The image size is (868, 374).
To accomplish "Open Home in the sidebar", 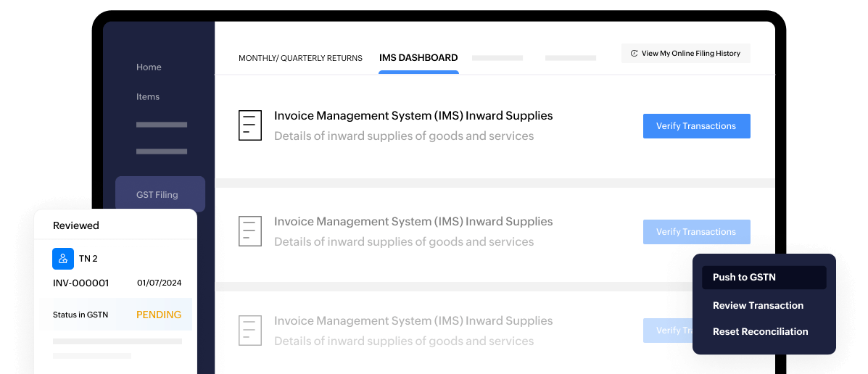I will tap(149, 67).
